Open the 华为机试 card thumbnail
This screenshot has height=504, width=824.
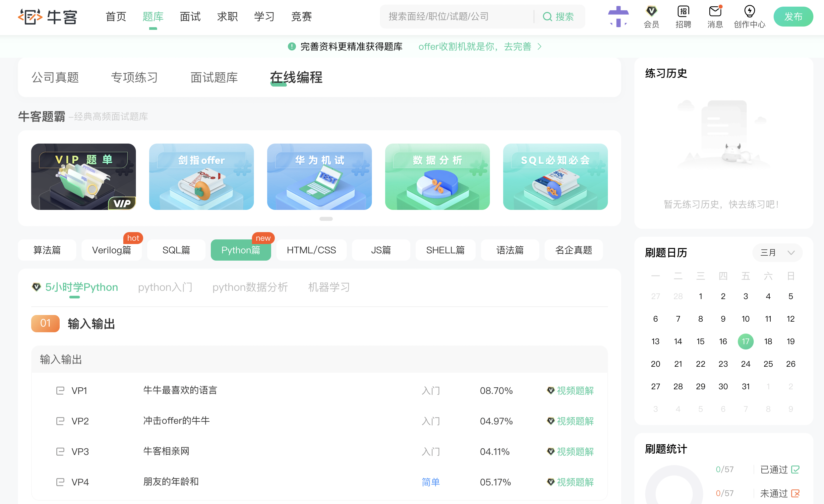point(319,177)
